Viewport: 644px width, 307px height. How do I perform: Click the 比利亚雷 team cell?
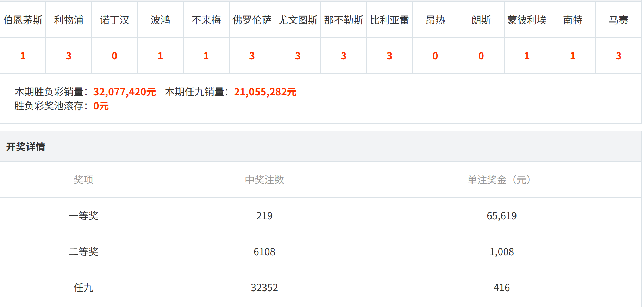[x=389, y=20]
